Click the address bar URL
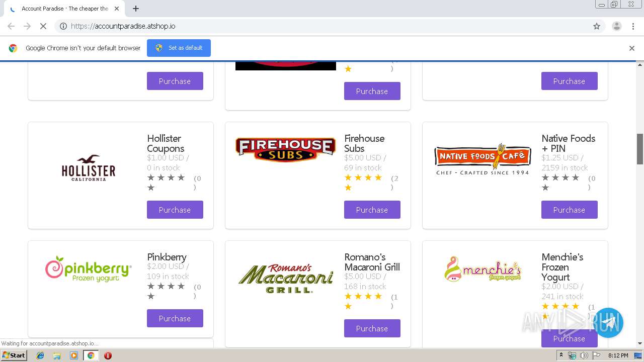 click(x=123, y=26)
